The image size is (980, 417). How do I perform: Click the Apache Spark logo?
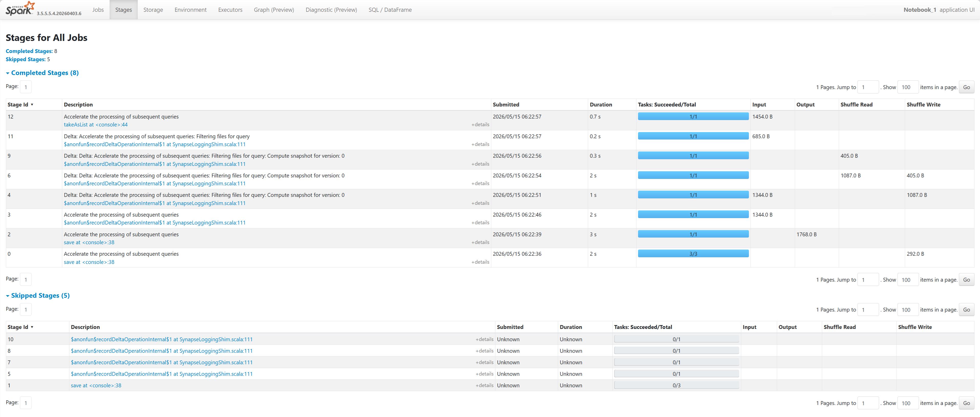pyautogui.click(x=20, y=8)
